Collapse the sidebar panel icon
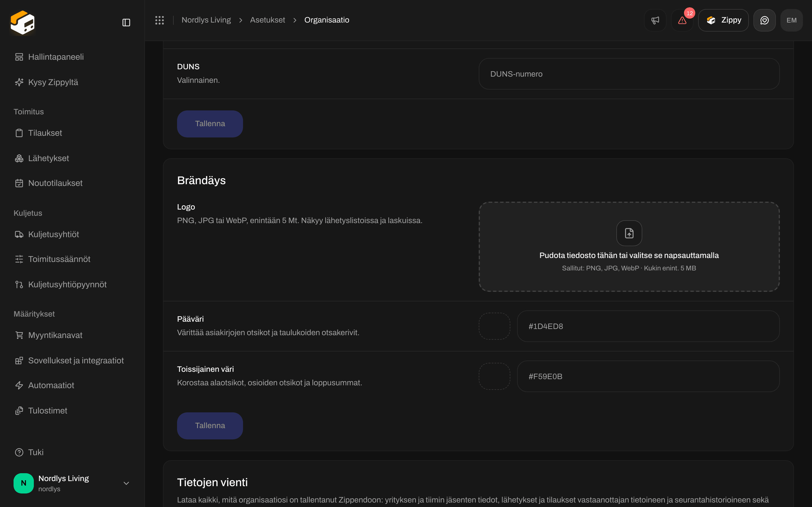 [126, 23]
